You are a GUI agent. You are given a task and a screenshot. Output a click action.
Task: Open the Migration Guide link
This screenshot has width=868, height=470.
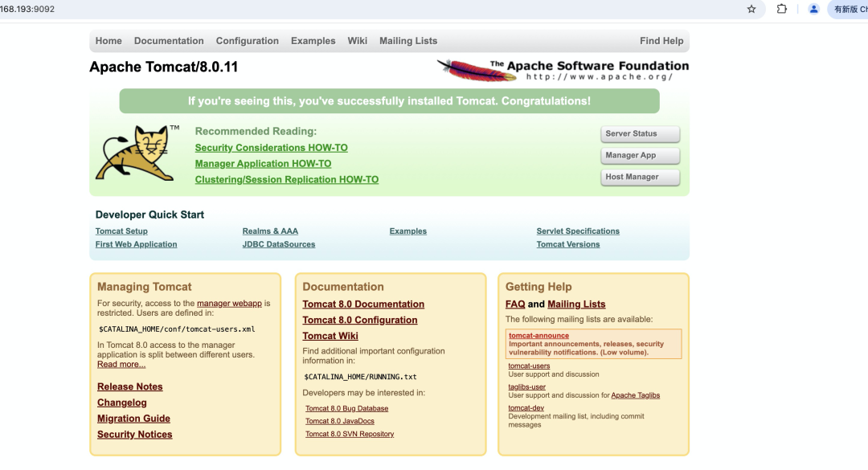pyautogui.click(x=133, y=419)
